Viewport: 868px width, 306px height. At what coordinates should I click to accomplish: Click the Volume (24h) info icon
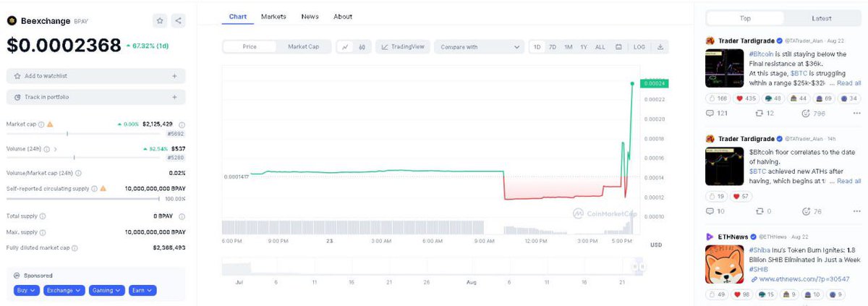pyautogui.click(x=47, y=149)
